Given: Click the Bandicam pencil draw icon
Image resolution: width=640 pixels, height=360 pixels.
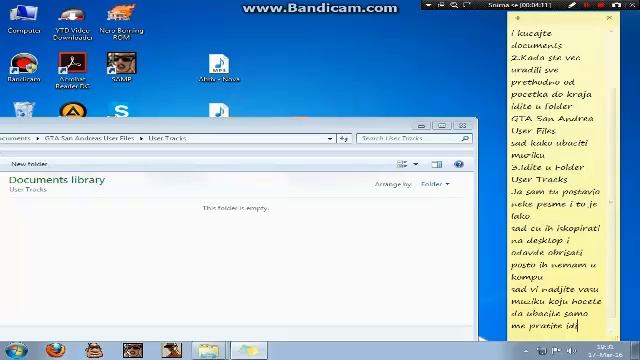Looking at the screenshot, I should (x=572, y=5).
